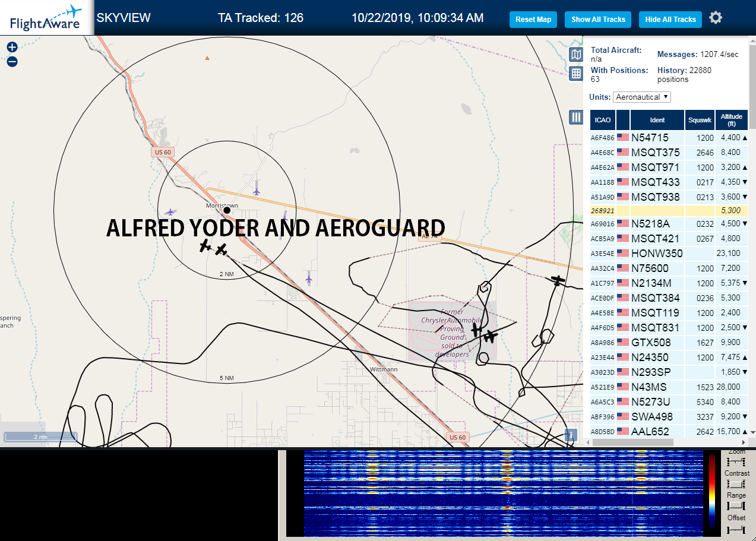Sort table by Squawk column header
The height and width of the screenshot is (541, 756).
click(x=700, y=120)
